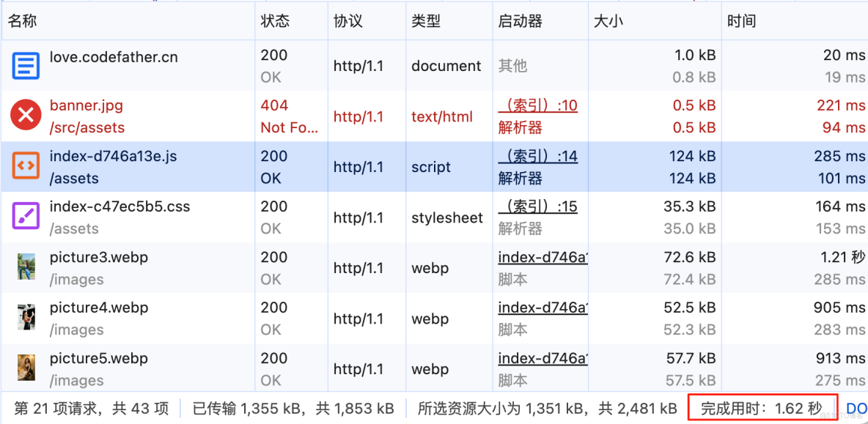Click the purple stylesheet icon for index-c47ec5b5.css
868x424 pixels.
[x=26, y=216]
